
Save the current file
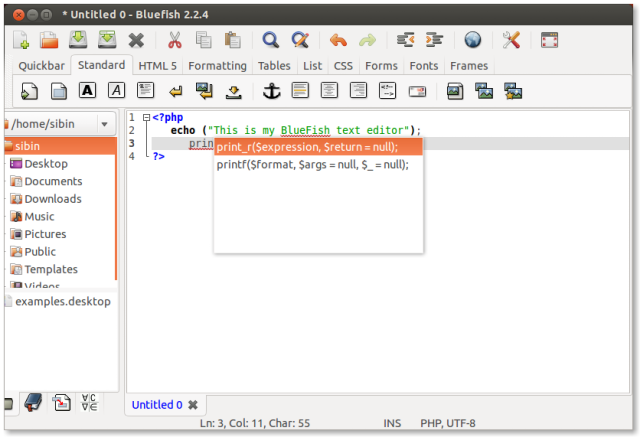click(78, 40)
